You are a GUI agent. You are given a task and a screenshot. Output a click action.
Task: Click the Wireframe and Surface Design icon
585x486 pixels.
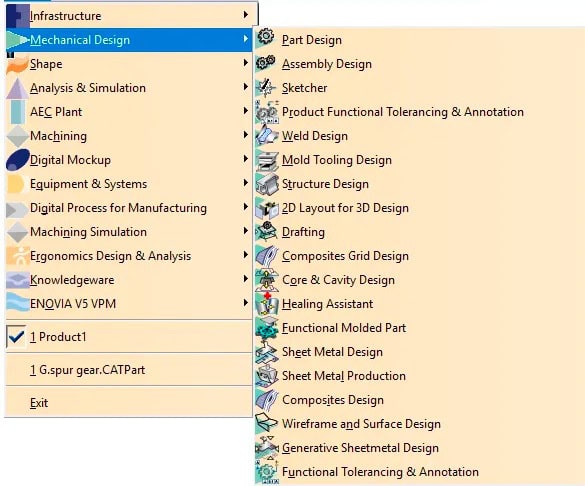(266, 423)
